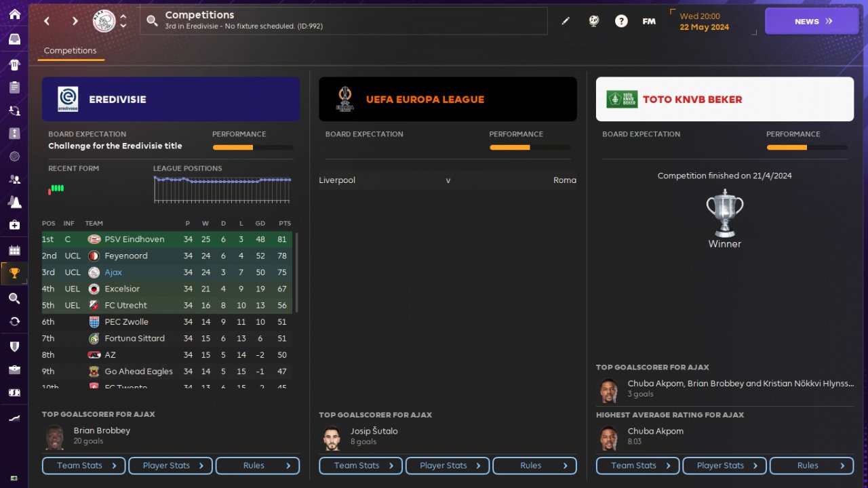Screen dimensions: 868x488
Task: Open Chuba Akpom highest average rating profile
Action: 655,431
